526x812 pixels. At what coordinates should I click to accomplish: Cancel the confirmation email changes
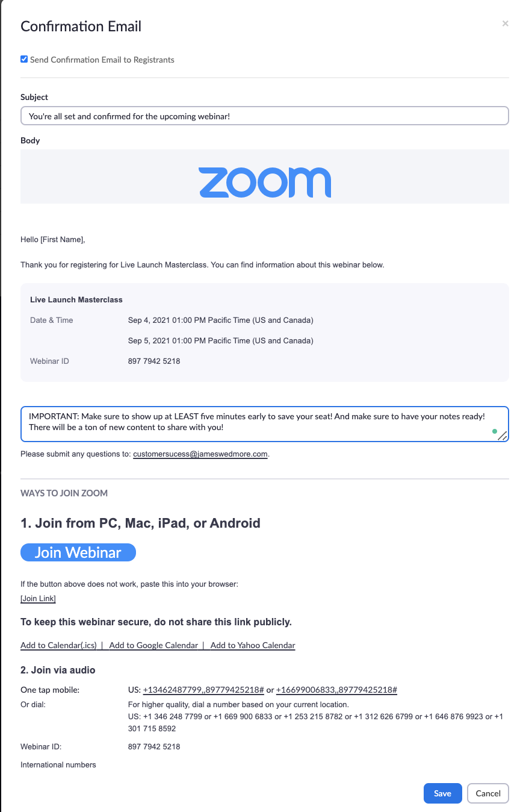[x=487, y=793]
